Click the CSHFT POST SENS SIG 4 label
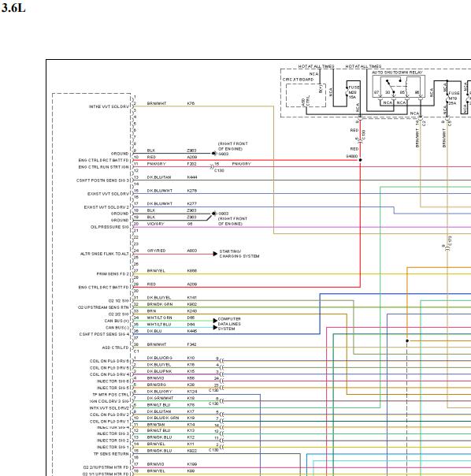The image size is (471, 476). (x=105, y=334)
